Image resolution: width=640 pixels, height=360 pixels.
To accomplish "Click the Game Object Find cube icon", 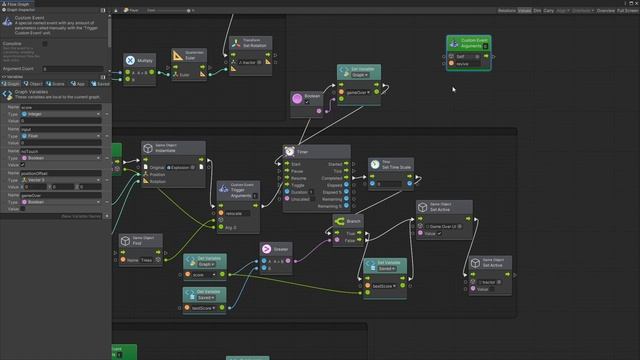I will coord(125,241).
